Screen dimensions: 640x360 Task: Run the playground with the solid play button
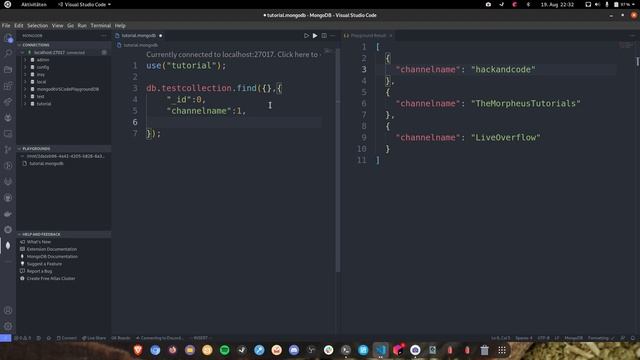315,36
